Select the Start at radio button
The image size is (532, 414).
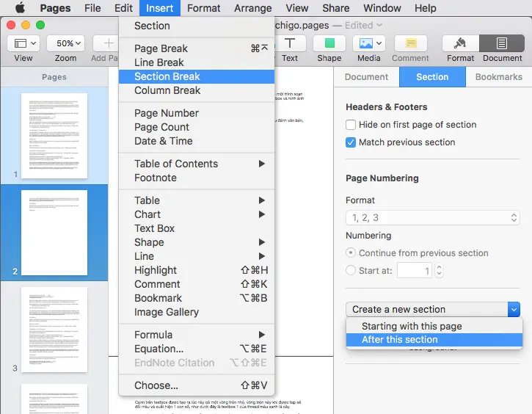351,271
